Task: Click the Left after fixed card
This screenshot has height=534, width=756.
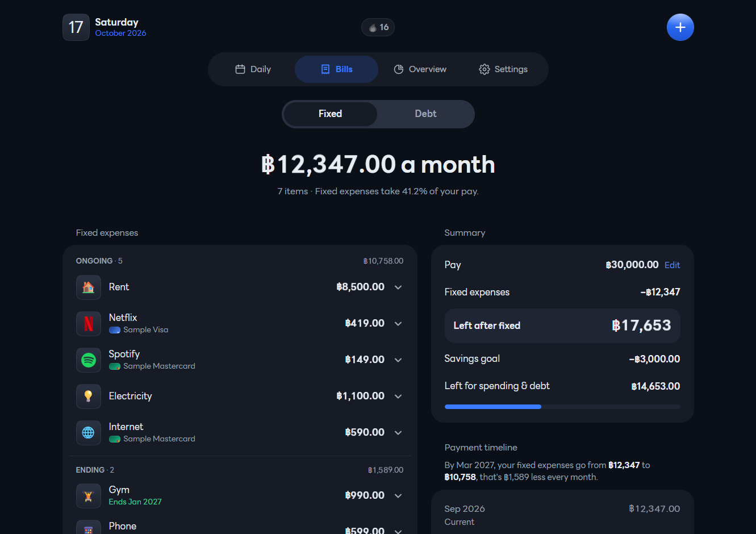Action: [562, 326]
